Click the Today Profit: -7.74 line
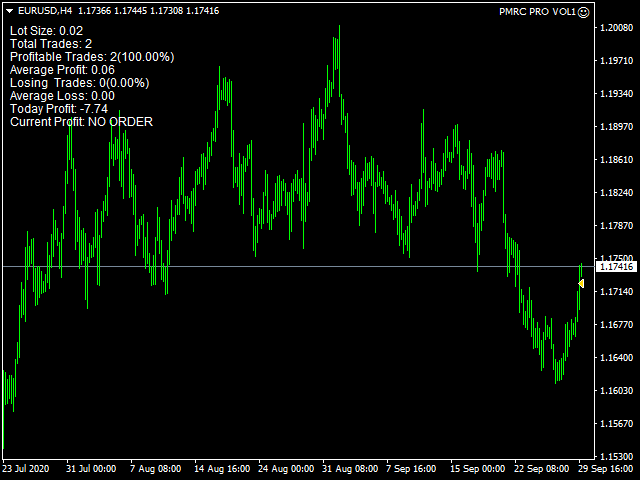Screen dimensions: 640x480 tap(59, 109)
